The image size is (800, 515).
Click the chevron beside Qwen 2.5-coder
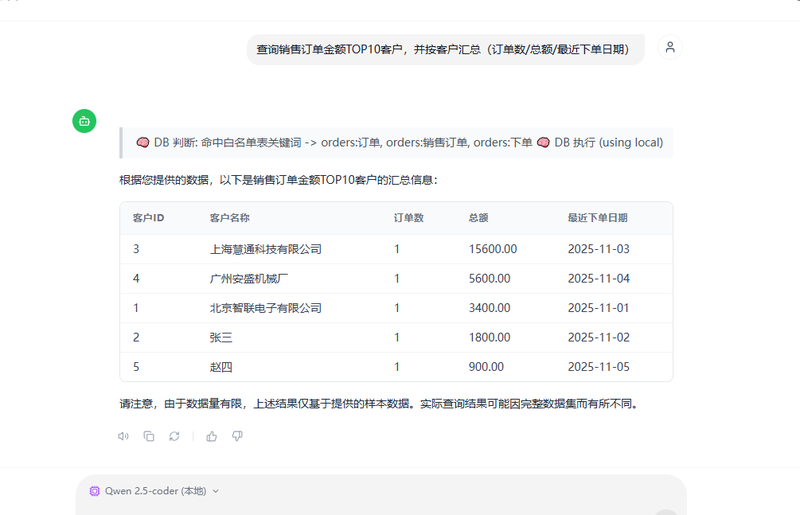click(216, 491)
